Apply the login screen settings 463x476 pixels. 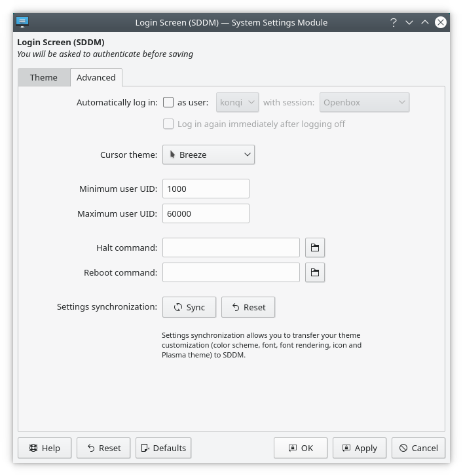pos(360,448)
